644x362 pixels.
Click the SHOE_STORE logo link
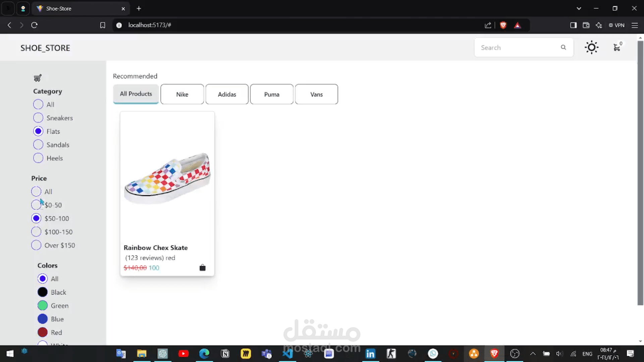(x=45, y=48)
